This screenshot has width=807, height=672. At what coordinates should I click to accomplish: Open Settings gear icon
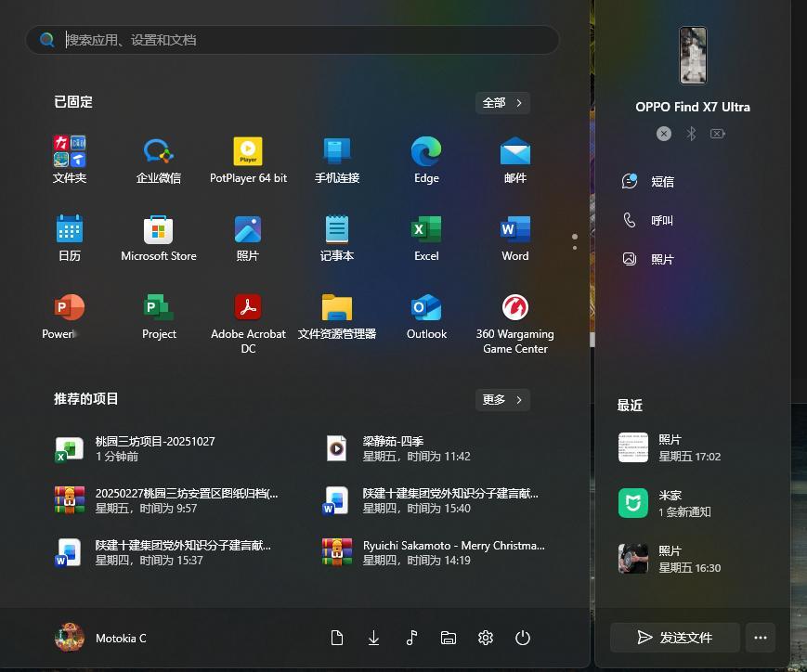[486, 638]
